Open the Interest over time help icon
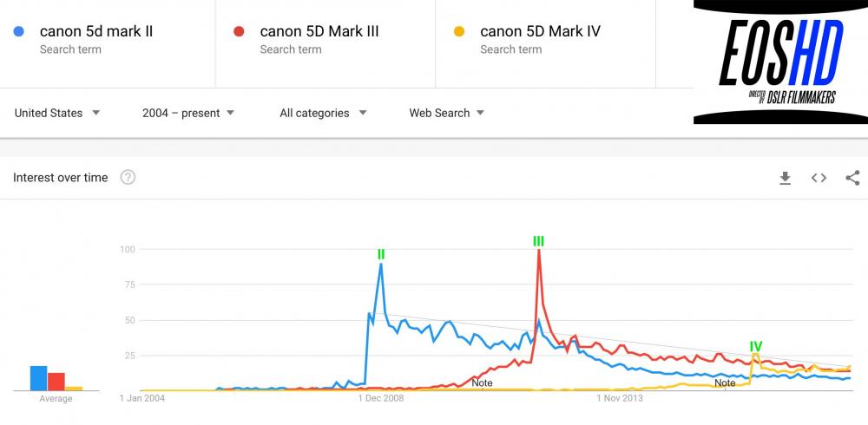This screenshot has height=425, width=868. (128, 178)
